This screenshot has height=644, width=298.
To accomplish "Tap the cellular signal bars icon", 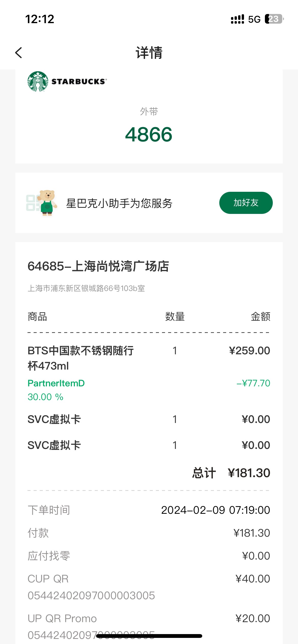I will (x=237, y=19).
